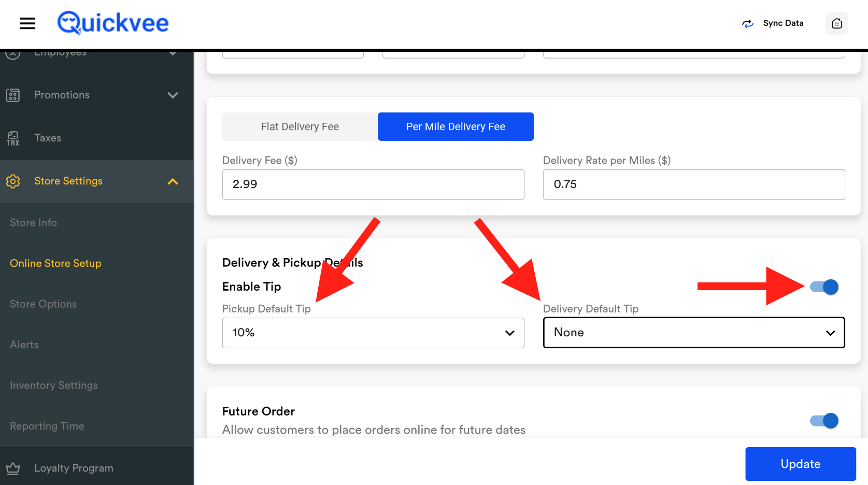Click the Promotions sidebar icon
868x485 pixels.
(x=13, y=95)
